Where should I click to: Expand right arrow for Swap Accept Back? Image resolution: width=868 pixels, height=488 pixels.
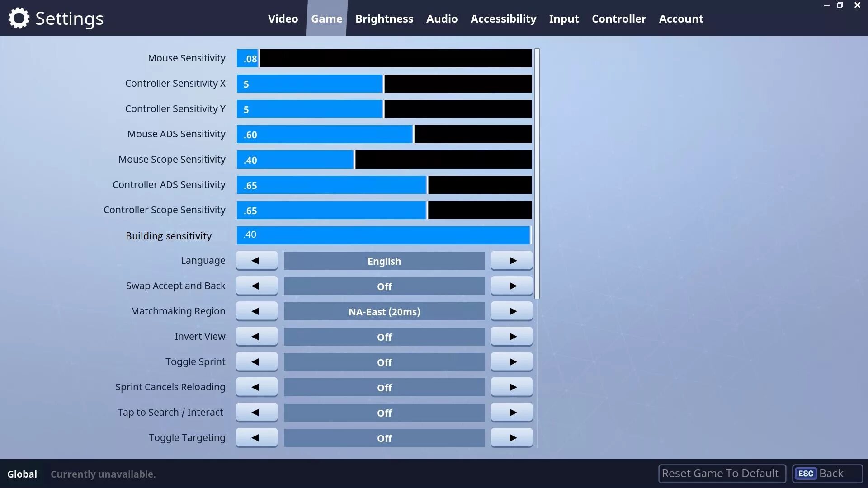coord(511,286)
